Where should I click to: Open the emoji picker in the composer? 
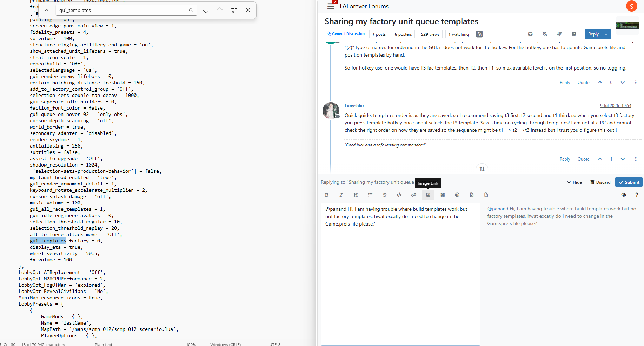[x=457, y=195]
